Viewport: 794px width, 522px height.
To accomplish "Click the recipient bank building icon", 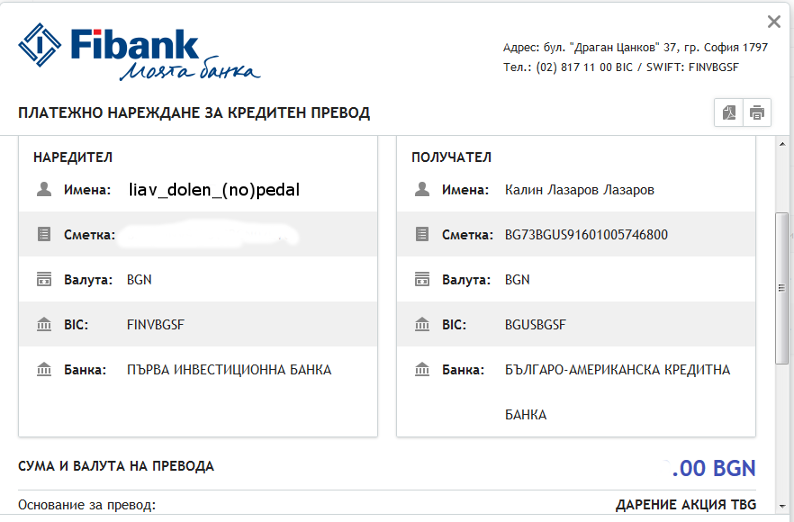I will [422, 370].
